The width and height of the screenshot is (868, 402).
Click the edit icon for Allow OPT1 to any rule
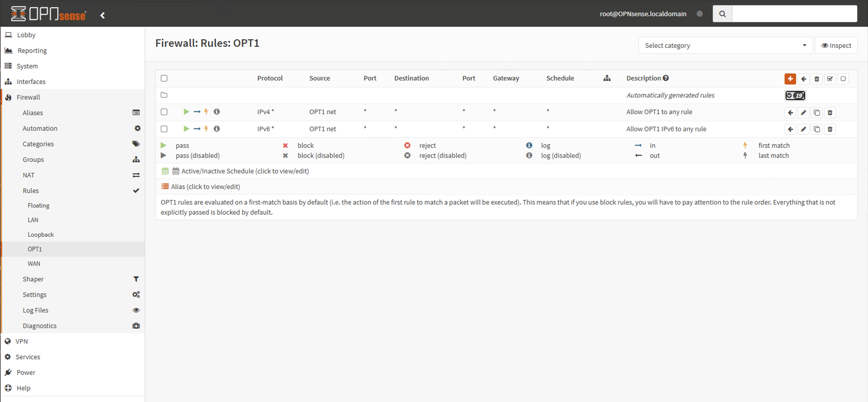pos(804,112)
